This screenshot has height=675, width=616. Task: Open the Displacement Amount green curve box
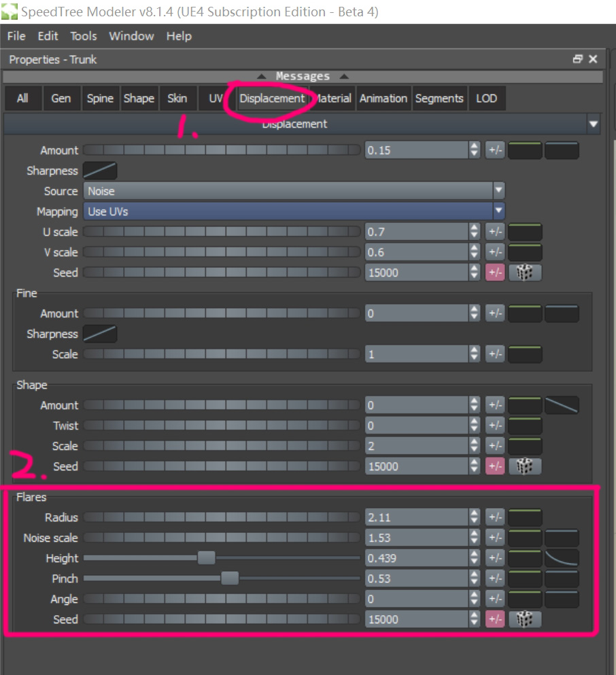tap(525, 151)
